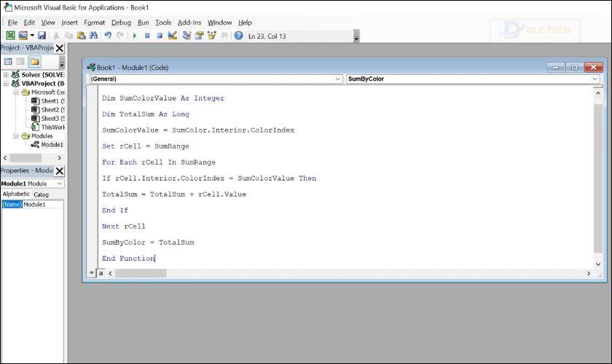Click View Code icon in Project panel

[x=8, y=61]
